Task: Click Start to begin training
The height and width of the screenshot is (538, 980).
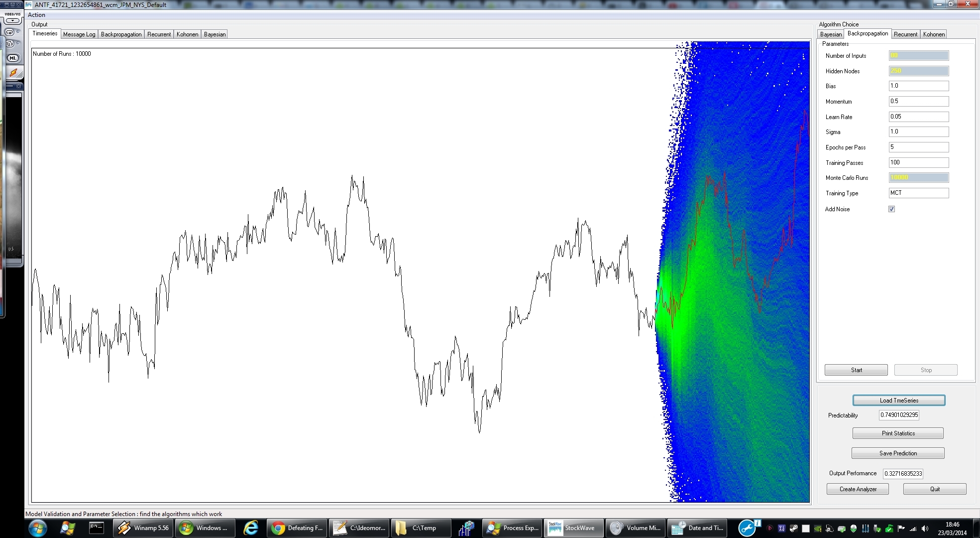Action: tap(856, 370)
